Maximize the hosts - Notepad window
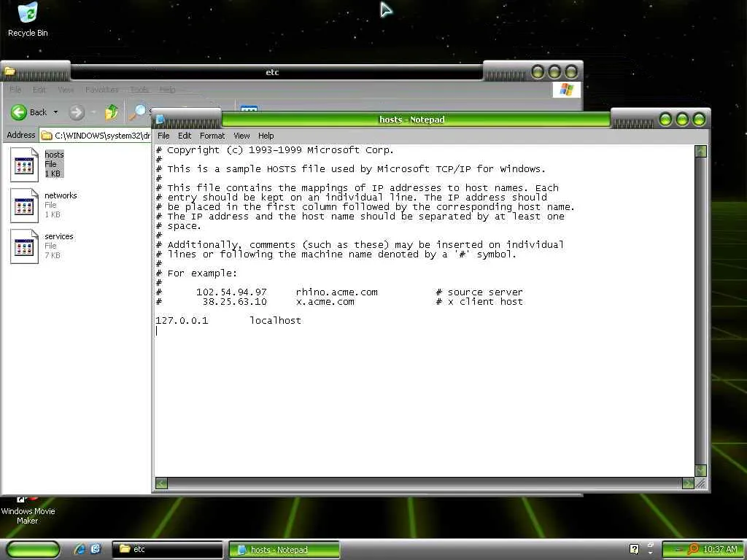Viewport: 747px width, 560px height. coord(682,119)
